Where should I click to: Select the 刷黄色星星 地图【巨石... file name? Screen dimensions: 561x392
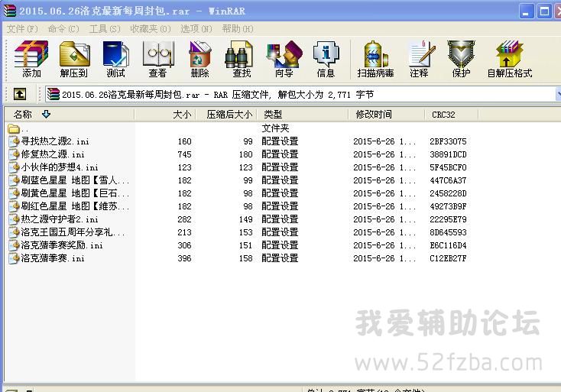click(x=75, y=193)
